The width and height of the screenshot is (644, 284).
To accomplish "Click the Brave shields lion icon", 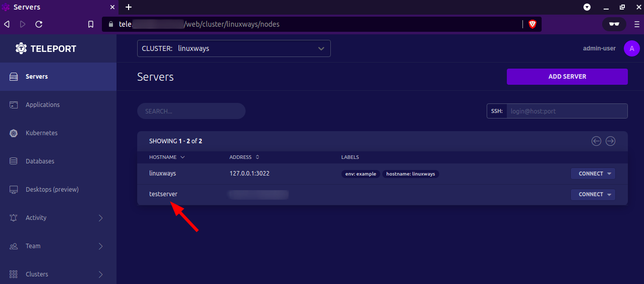I will point(532,24).
